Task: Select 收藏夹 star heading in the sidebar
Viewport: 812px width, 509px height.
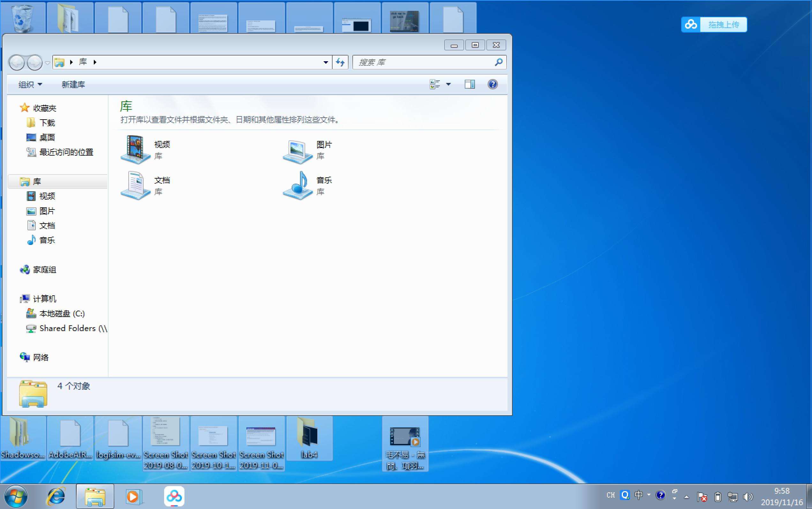Action: click(38, 108)
